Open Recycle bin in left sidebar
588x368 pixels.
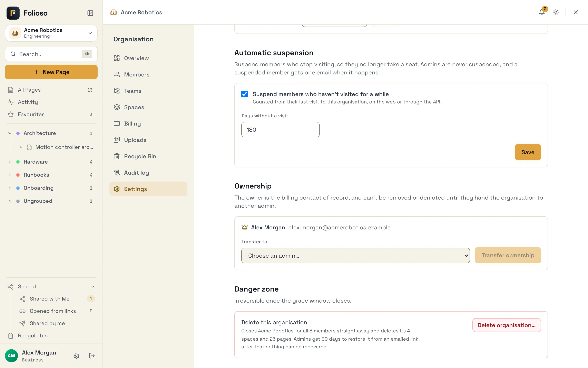point(51,335)
